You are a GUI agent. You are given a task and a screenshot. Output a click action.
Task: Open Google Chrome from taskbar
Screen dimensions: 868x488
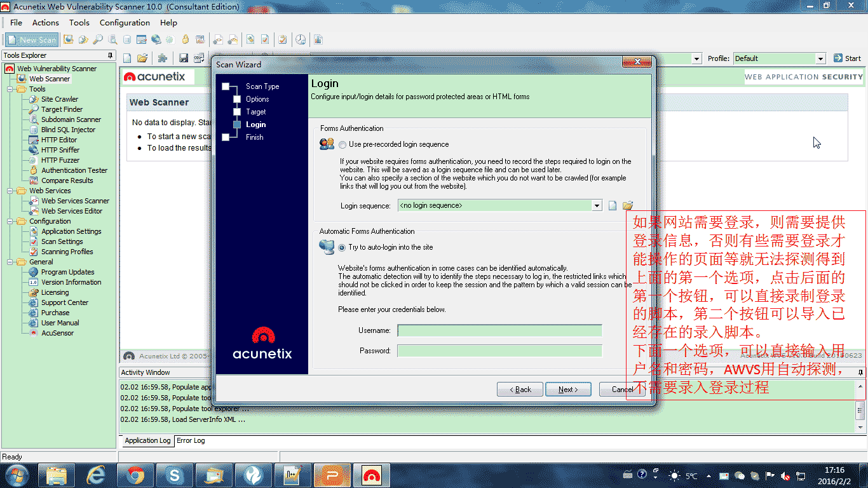(135, 475)
